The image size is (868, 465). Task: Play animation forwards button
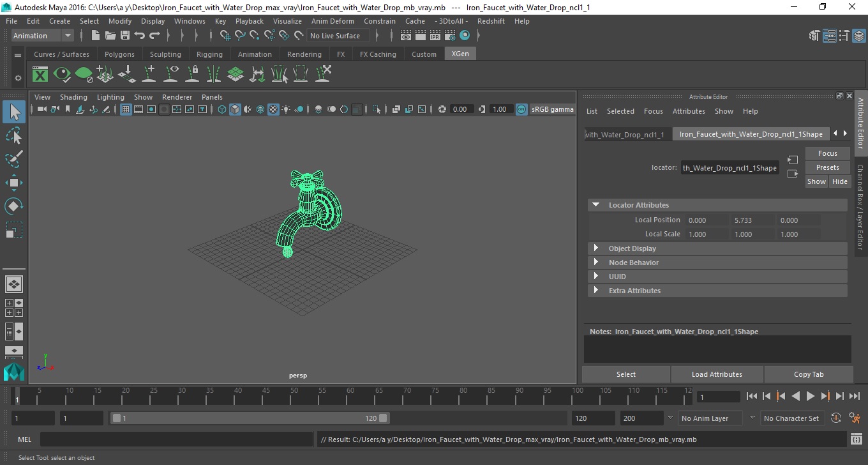tap(810, 397)
